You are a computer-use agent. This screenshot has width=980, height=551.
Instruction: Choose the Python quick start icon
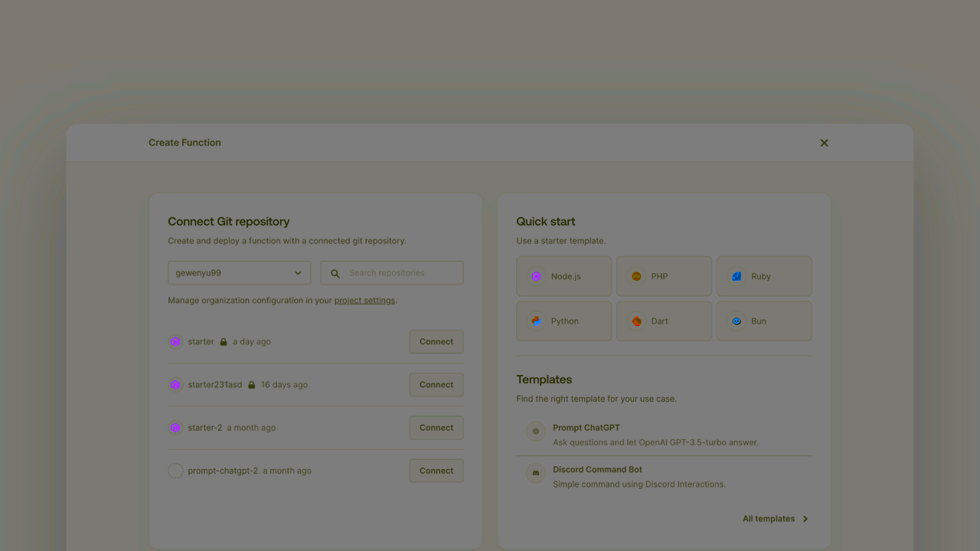pyautogui.click(x=536, y=321)
